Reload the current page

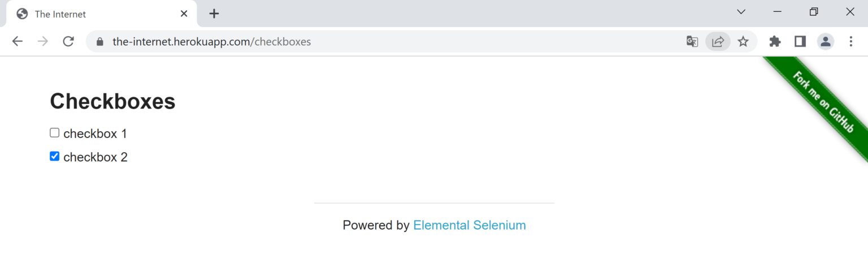[68, 41]
